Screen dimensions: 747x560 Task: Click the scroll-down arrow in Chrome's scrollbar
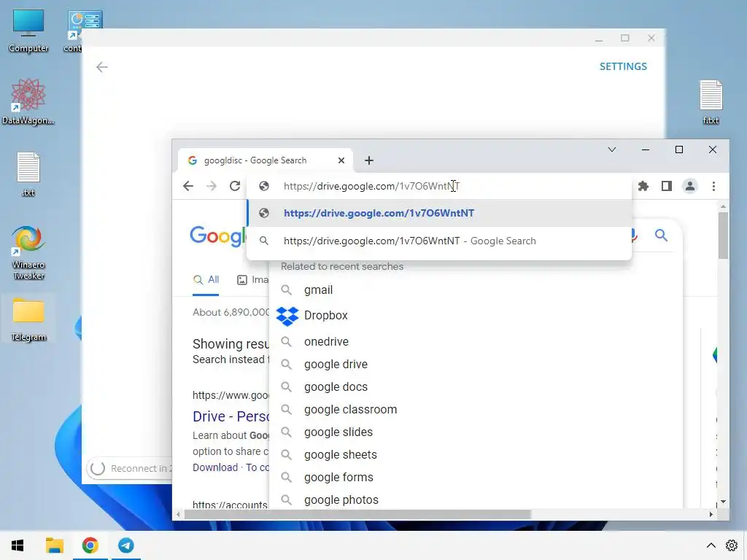click(x=723, y=502)
